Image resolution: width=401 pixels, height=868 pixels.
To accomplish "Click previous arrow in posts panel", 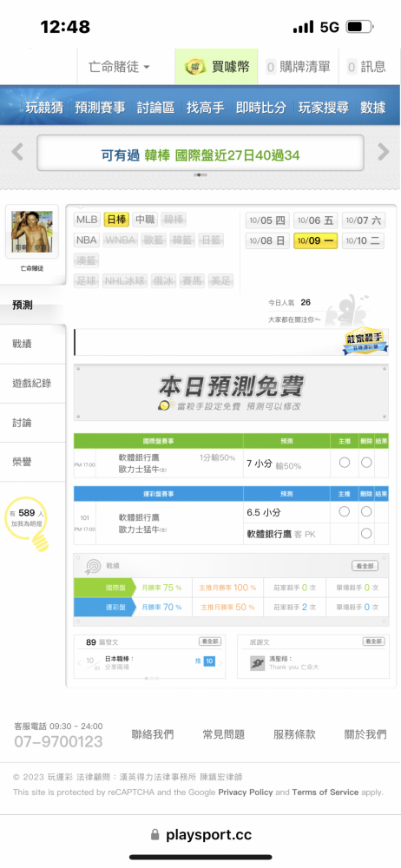I will pos(79,662).
